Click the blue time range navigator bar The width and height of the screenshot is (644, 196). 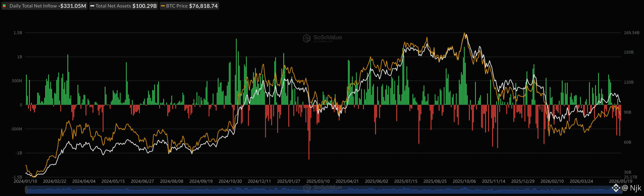324,189
